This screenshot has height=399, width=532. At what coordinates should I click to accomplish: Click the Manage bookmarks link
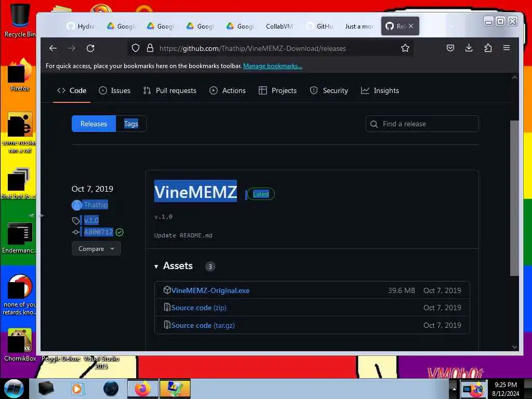click(272, 66)
